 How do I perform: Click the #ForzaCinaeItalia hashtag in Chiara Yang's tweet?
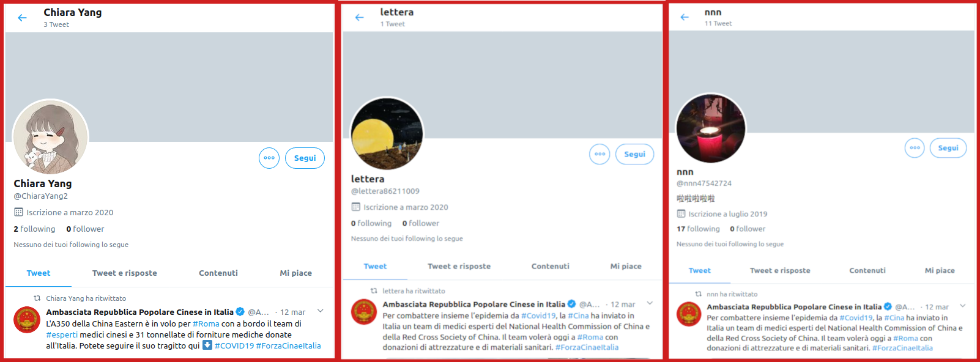click(288, 345)
